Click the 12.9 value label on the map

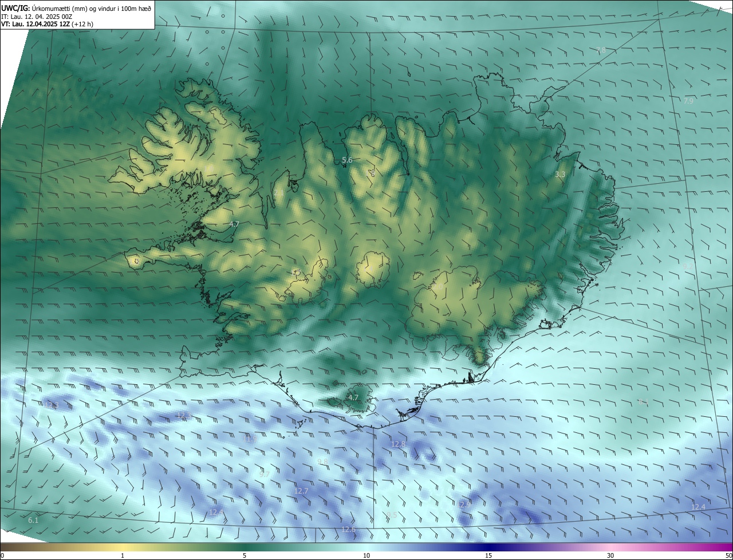465,504
